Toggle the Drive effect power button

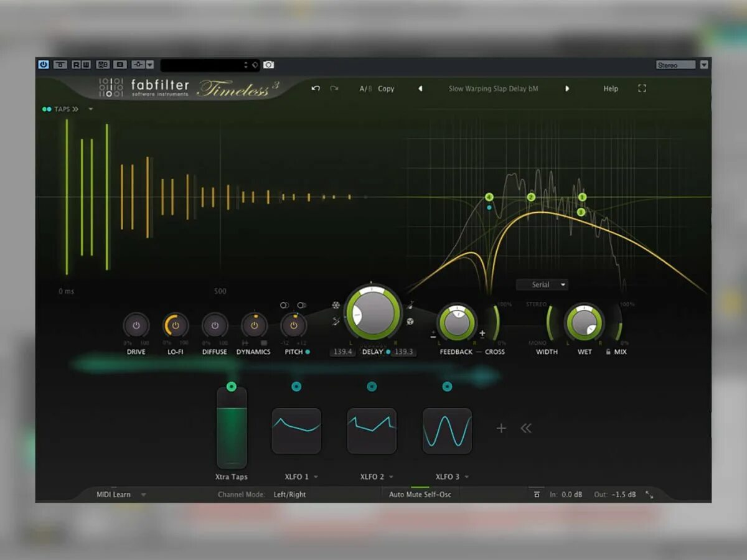(136, 325)
